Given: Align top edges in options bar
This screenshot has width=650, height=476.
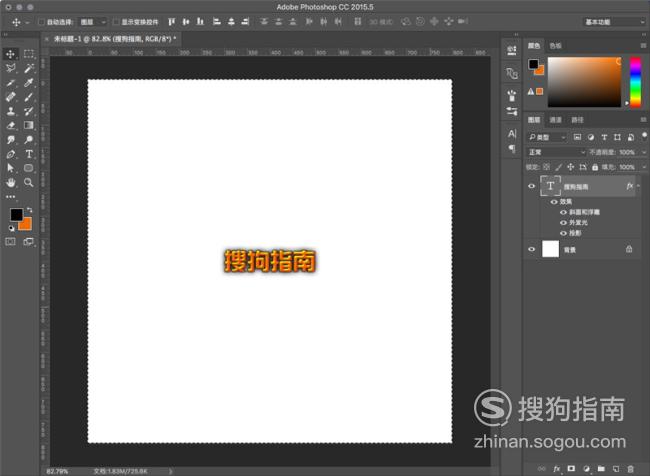Looking at the screenshot, I should (x=172, y=22).
